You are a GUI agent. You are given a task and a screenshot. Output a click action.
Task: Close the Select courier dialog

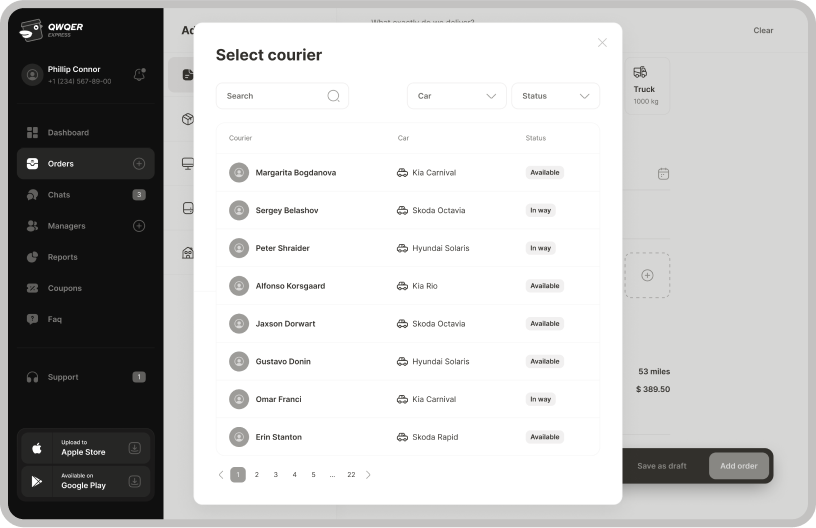(602, 42)
